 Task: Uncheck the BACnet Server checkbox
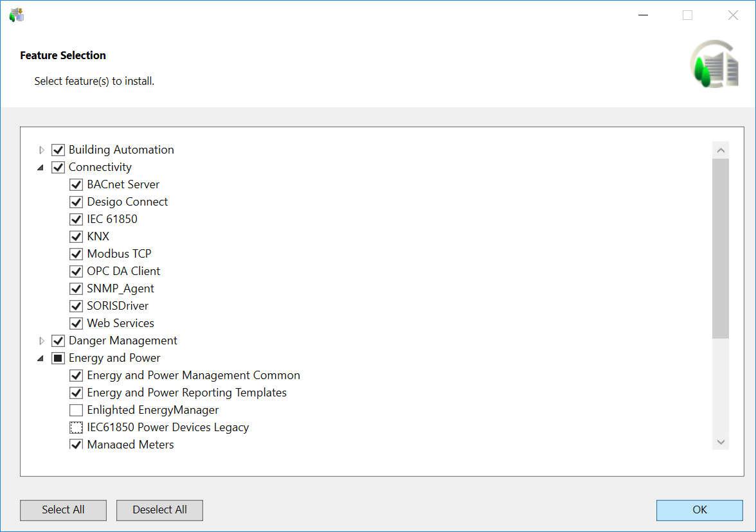76,184
